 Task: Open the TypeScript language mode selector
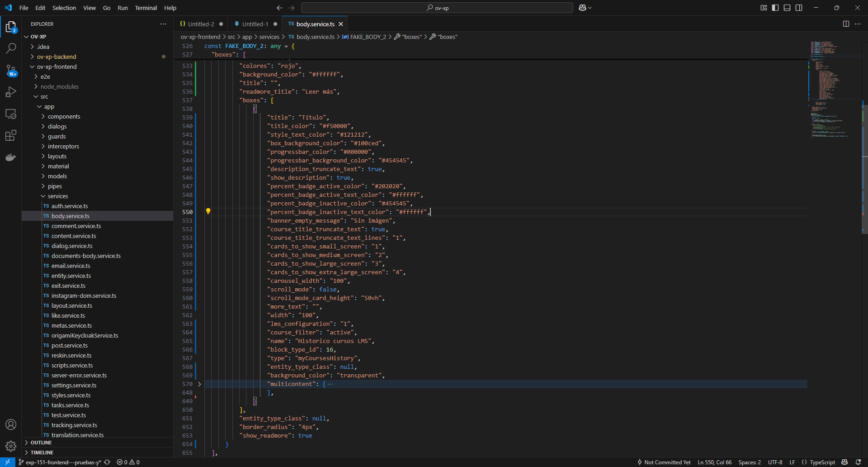[x=822, y=462]
